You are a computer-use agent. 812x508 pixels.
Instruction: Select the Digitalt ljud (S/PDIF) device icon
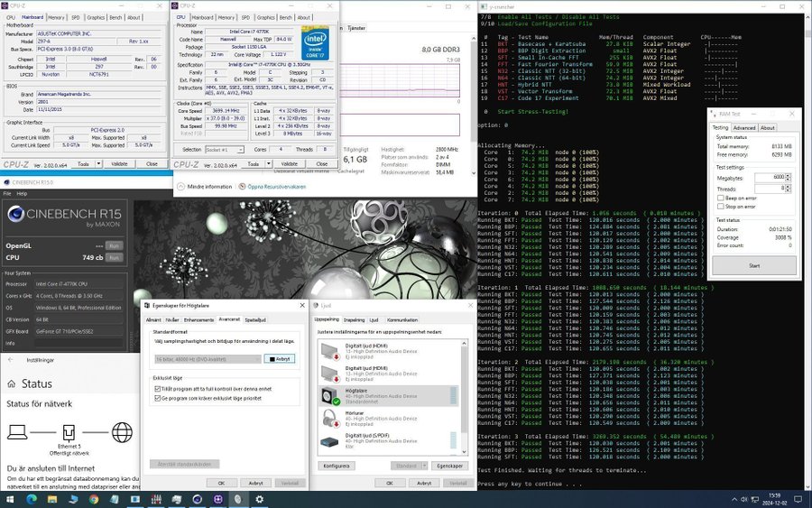[x=329, y=441]
